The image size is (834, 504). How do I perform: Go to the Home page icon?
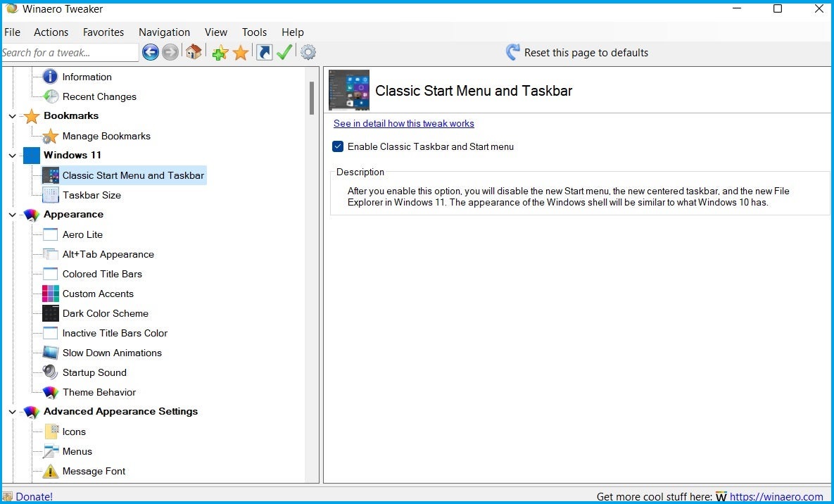(x=194, y=51)
